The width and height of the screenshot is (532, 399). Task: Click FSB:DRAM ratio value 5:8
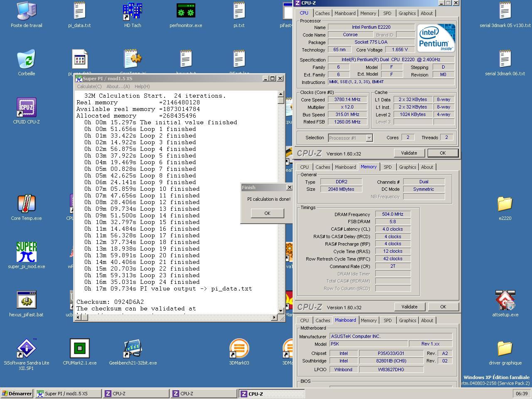[x=393, y=222]
